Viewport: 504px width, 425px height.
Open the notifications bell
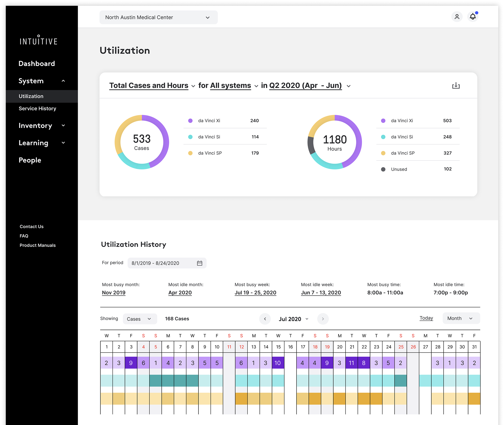click(473, 16)
